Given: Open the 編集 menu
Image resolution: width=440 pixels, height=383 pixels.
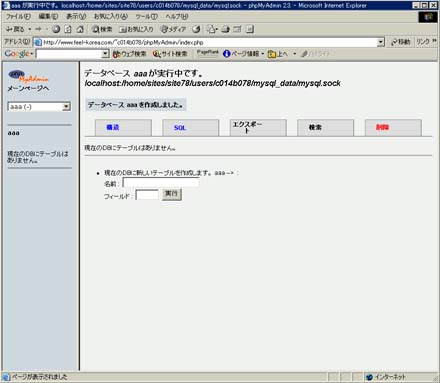Looking at the screenshot, I should (48, 16).
